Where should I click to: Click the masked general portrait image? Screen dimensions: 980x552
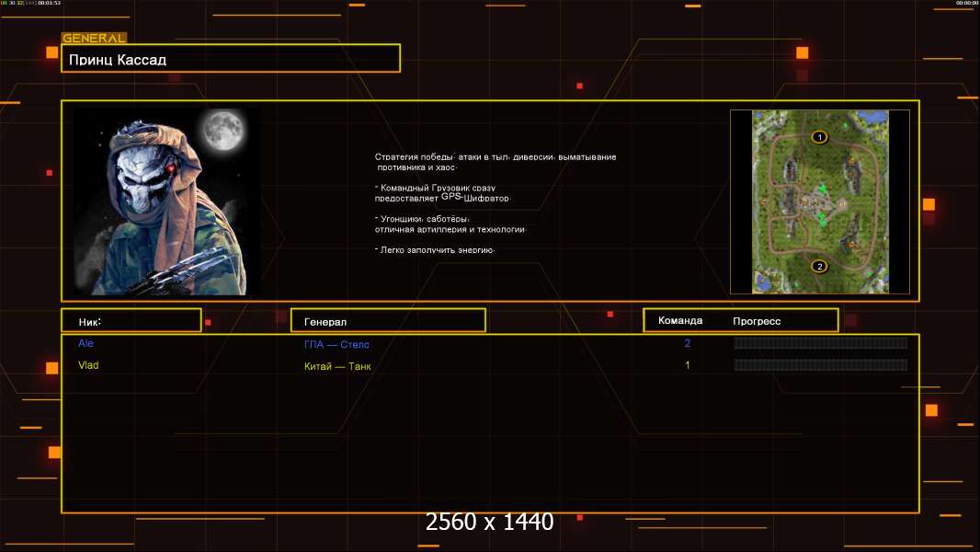pos(167,201)
